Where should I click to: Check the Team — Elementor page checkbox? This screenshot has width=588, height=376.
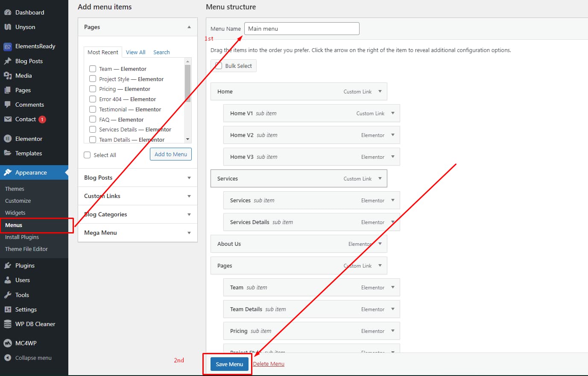93,69
